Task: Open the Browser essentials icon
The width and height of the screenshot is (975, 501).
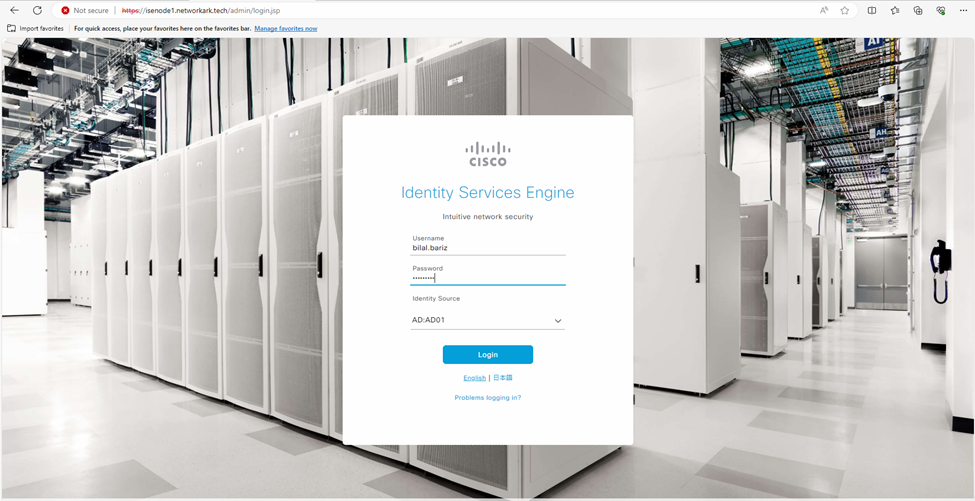Action: click(941, 10)
